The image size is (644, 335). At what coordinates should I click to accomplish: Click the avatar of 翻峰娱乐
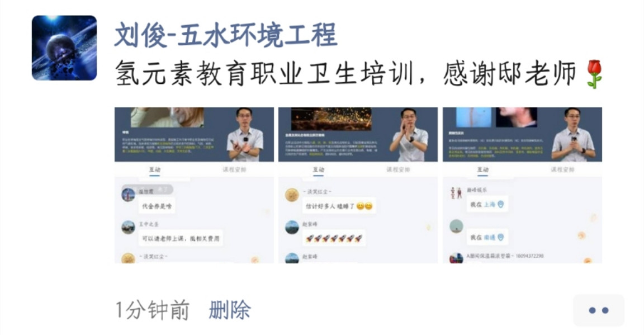point(456,193)
